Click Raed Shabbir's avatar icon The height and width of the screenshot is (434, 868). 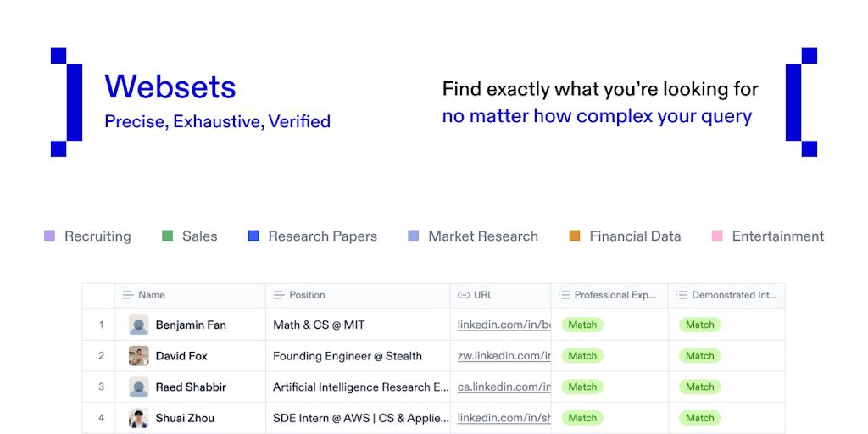click(x=138, y=387)
